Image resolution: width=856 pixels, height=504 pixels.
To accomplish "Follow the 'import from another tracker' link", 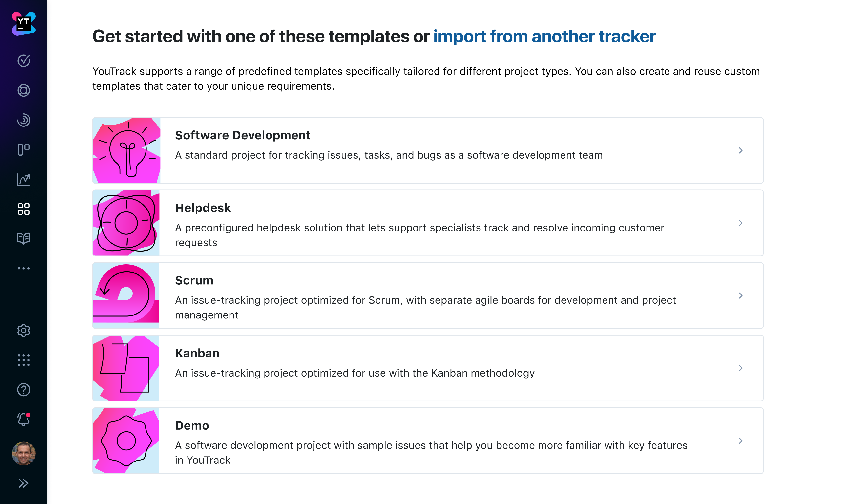I will pyautogui.click(x=544, y=36).
